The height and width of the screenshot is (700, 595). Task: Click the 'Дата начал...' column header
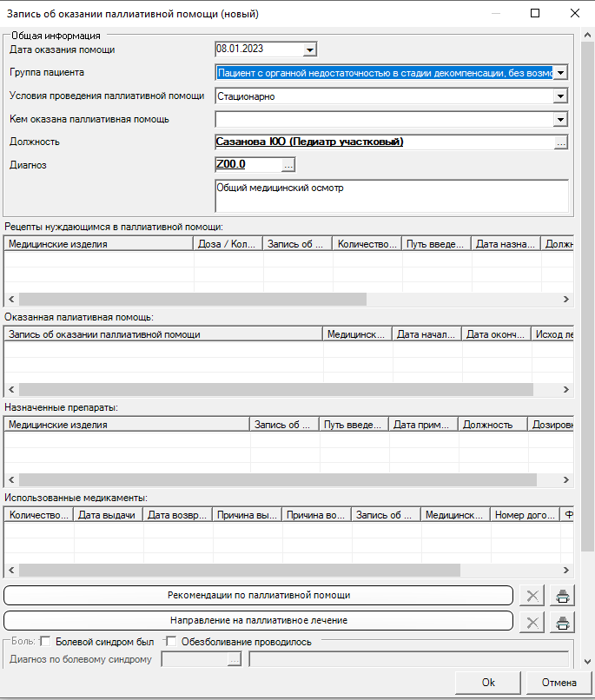[x=426, y=334]
